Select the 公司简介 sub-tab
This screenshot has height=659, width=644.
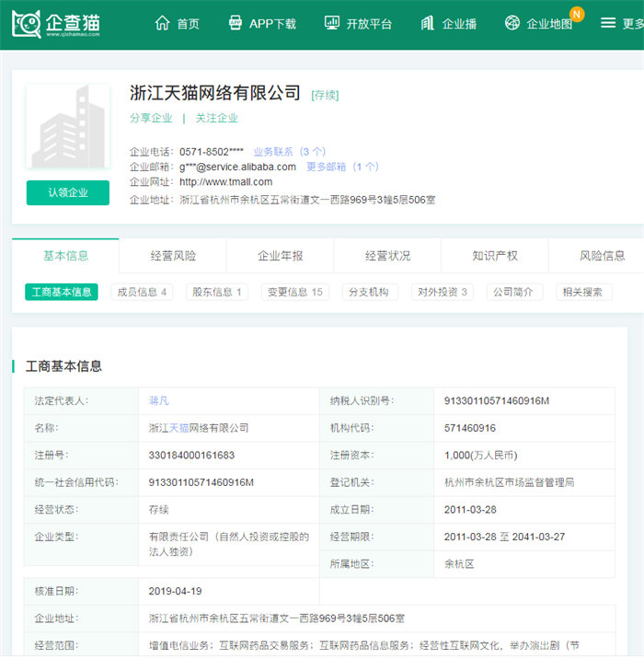[513, 292]
